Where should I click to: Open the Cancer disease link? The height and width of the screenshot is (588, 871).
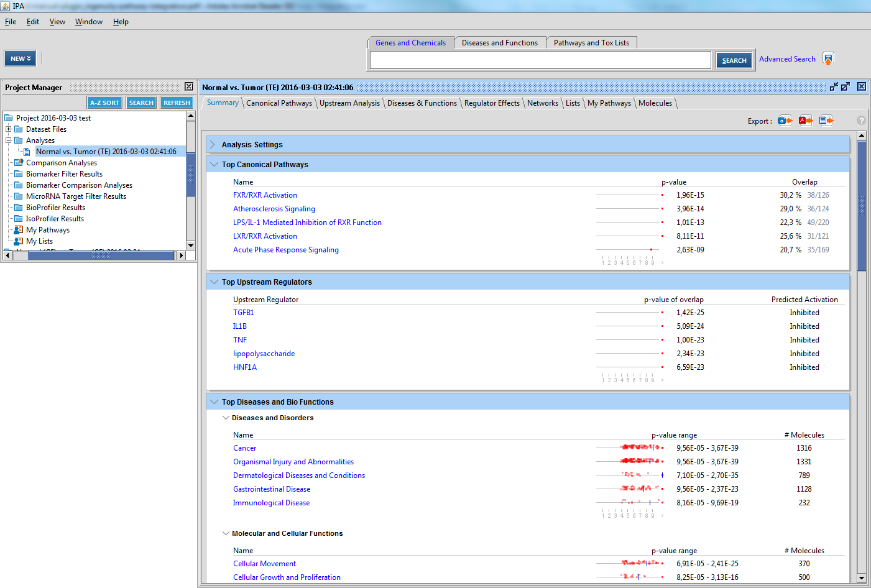point(245,448)
